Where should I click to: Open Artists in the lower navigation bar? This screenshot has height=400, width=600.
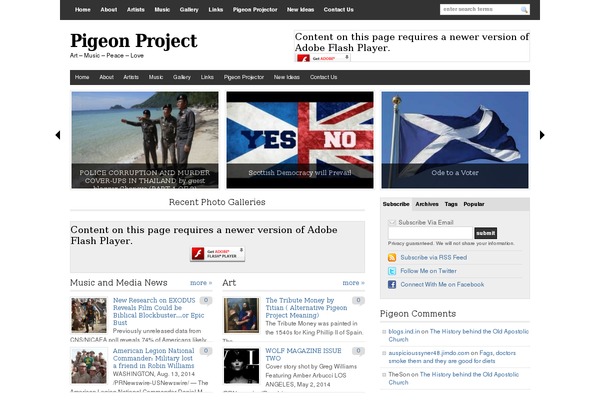(131, 77)
